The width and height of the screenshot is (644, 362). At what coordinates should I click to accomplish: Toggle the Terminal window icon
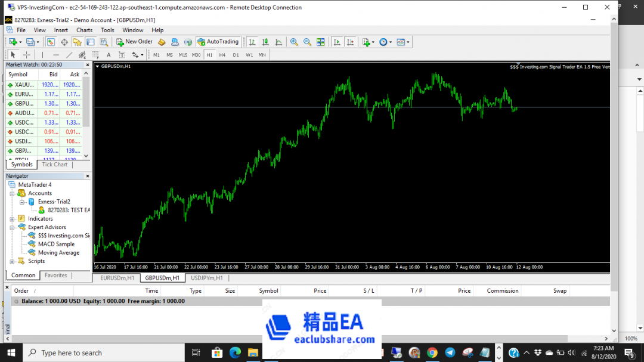[x=91, y=42]
